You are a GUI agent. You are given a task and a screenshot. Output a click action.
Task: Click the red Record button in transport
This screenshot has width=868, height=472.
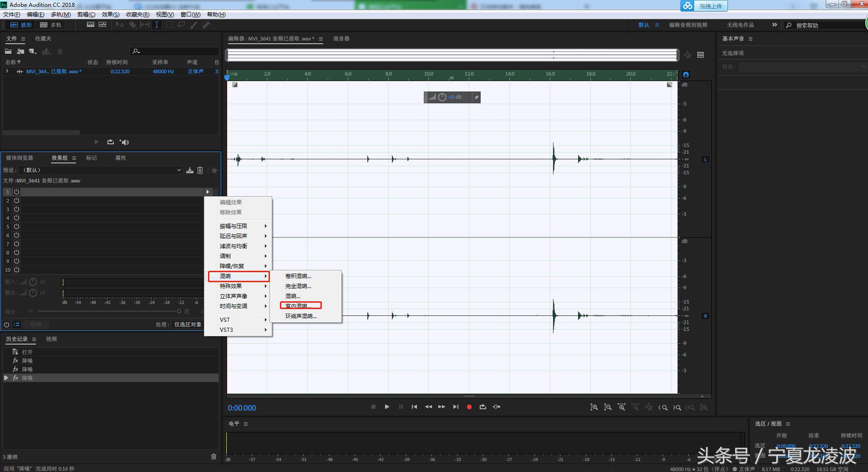click(469, 407)
